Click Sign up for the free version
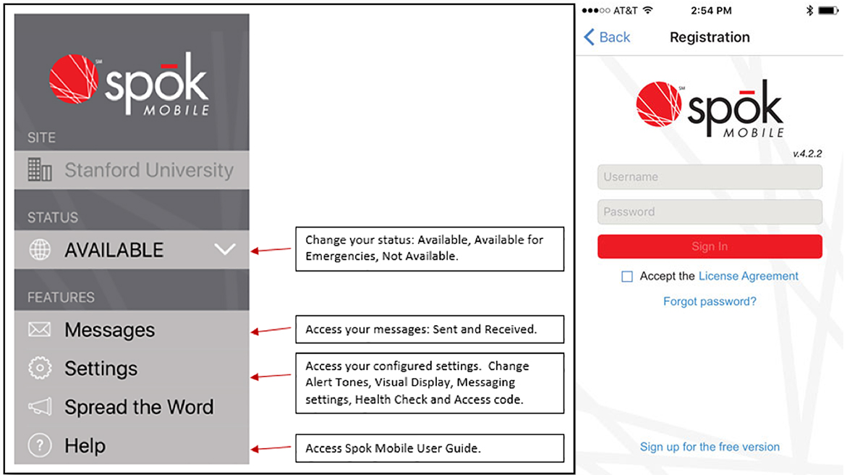The height and width of the screenshot is (475, 868). [x=710, y=447]
